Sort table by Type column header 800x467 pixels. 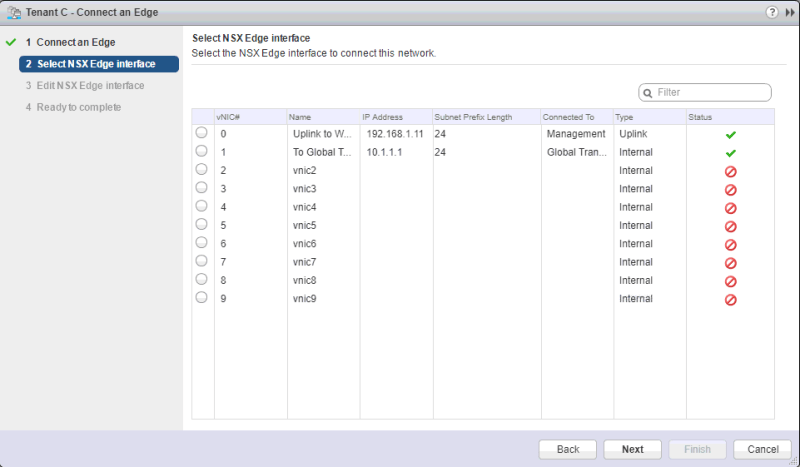click(x=649, y=117)
